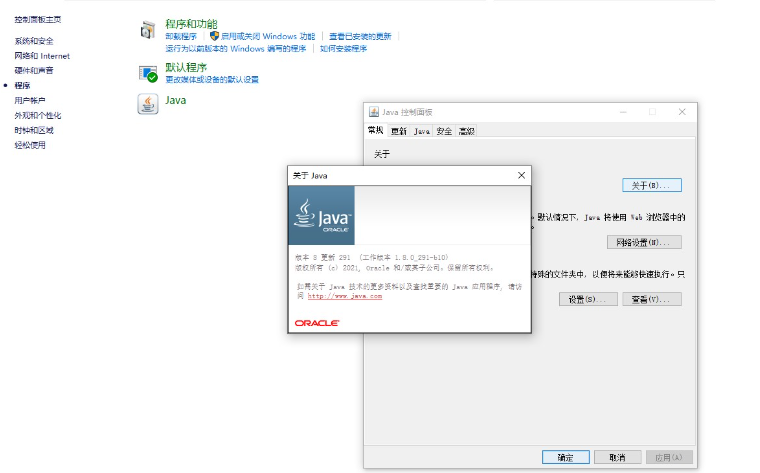Click the Programs and Features icon
The image size is (760, 473).
click(147, 30)
